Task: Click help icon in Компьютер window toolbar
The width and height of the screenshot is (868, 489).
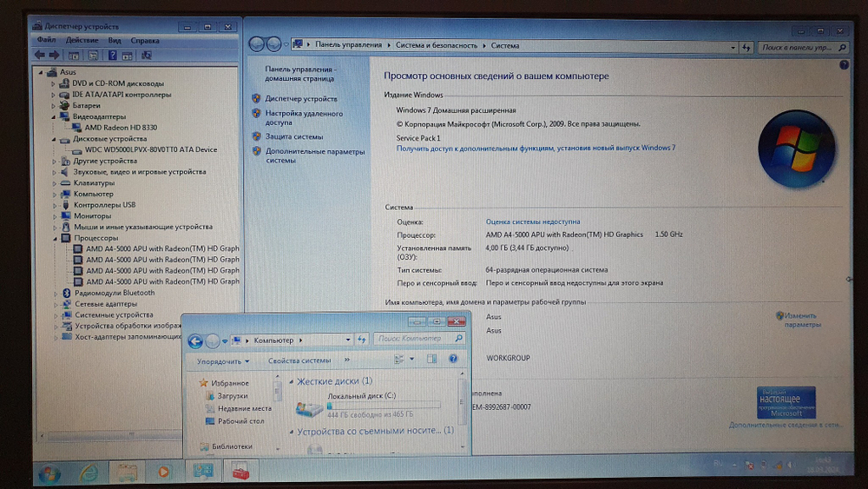Action: (x=453, y=359)
